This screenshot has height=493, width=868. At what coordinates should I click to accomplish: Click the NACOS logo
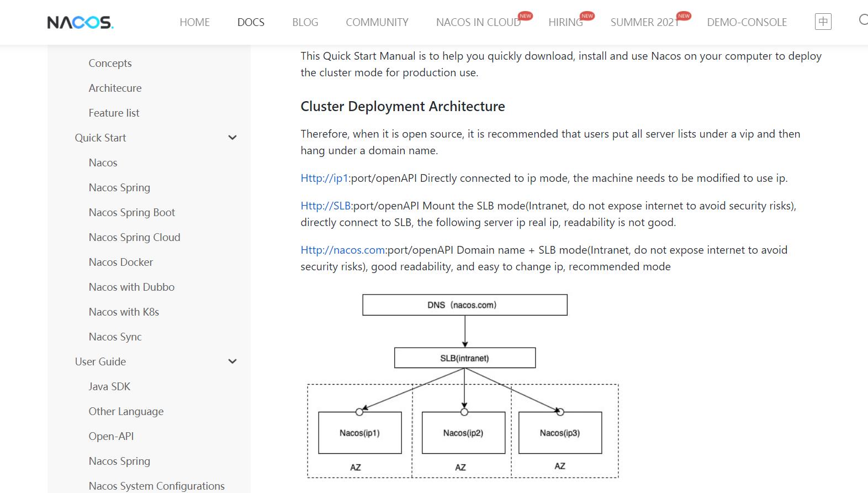point(80,22)
